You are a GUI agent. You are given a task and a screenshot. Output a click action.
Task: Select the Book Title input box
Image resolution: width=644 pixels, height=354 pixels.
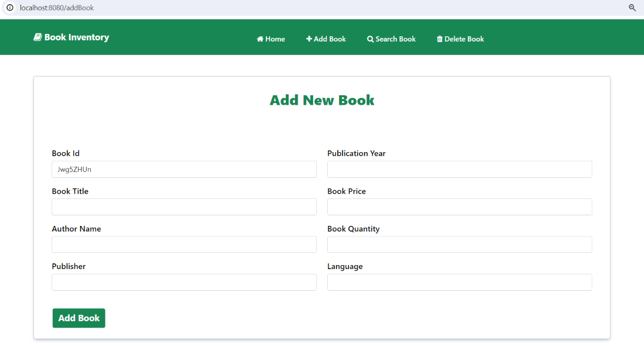tap(184, 207)
